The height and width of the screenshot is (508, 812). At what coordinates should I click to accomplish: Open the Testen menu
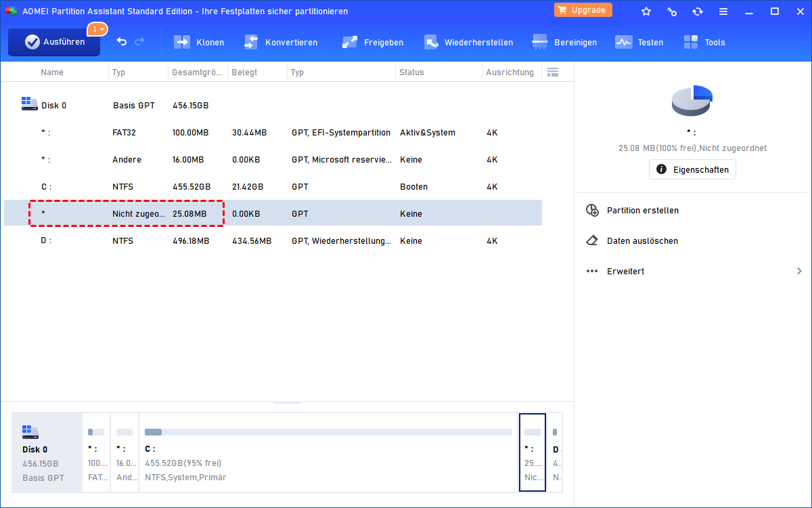coord(639,42)
